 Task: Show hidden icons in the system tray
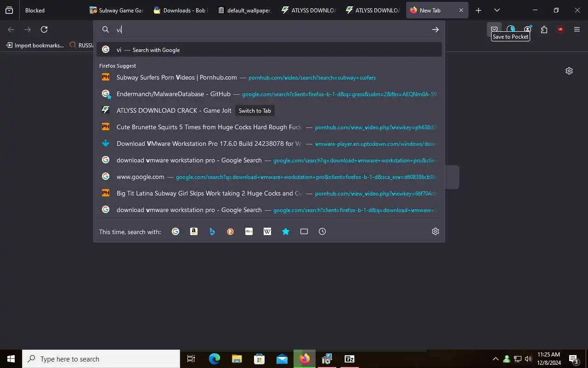495,359
